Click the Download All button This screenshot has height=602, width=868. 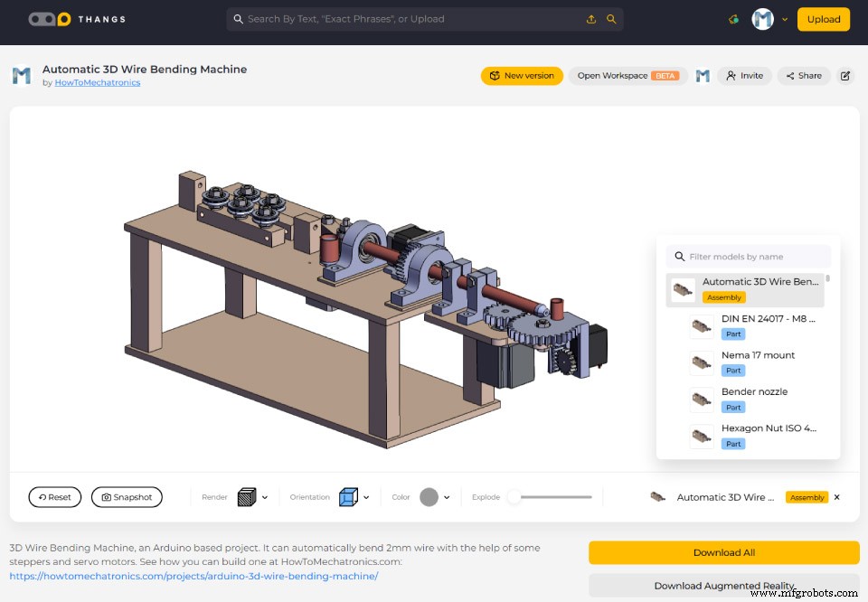[723, 552]
